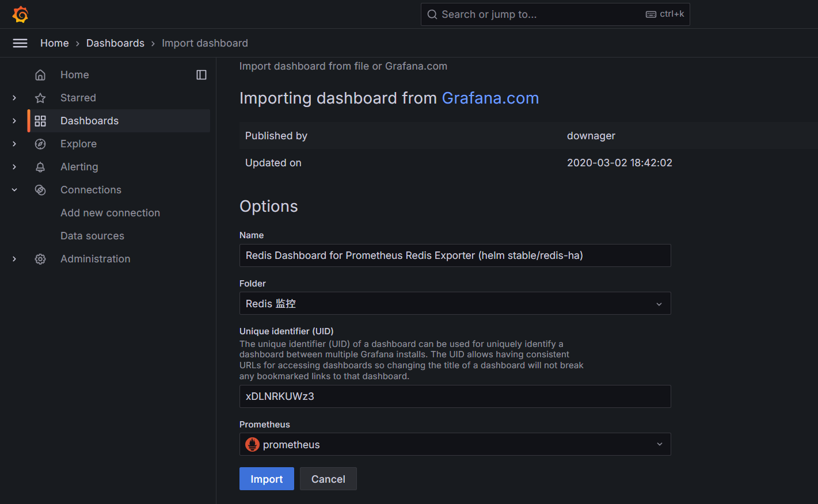The height and width of the screenshot is (504, 818).
Task: Go to Home breadcrumb
Action: (x=55, y=43)
